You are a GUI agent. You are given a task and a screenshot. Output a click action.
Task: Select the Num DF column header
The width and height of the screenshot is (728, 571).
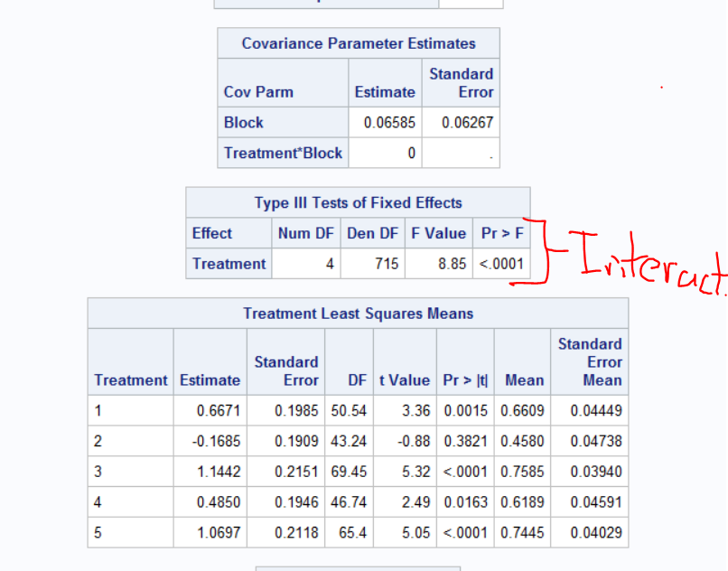point(306,233)
